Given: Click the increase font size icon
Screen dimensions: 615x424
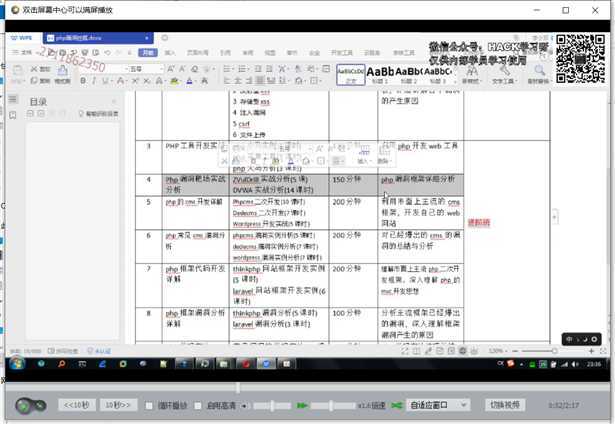Looking at the screenshot, I should [171, 69].
